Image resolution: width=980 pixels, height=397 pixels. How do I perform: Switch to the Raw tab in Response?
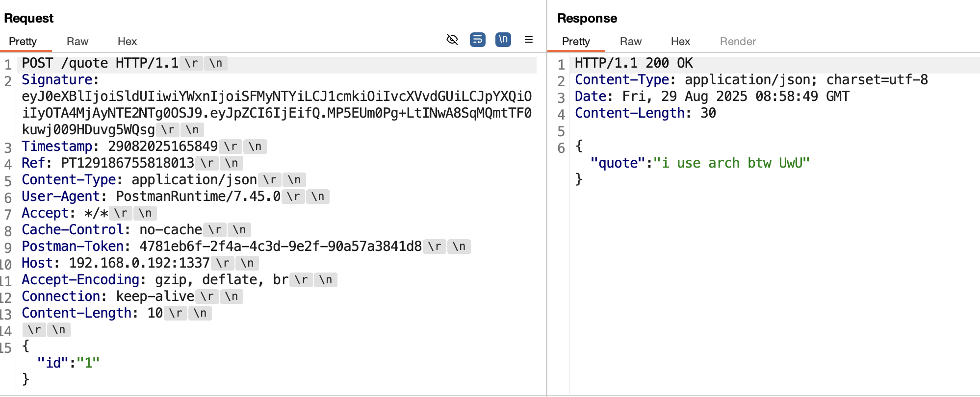click(630, 42)
